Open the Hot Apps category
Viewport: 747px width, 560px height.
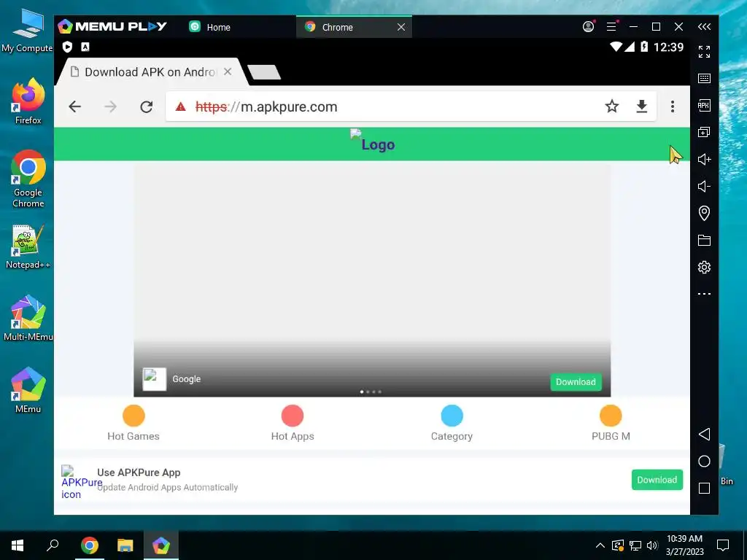pos(293,423)
